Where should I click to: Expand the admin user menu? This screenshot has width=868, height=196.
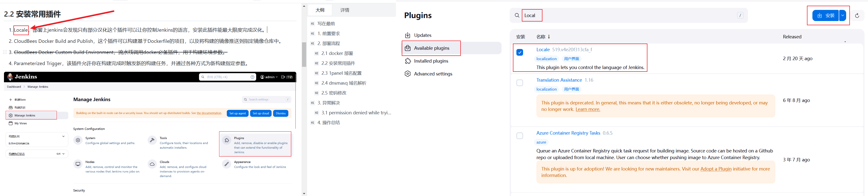pyautogui.click(x=269, y=77)
